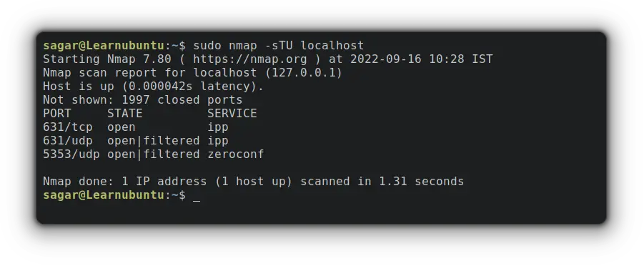Click open|filtered state on 5353/udp row
This screenshot has height=266, width=644.
pyautogui.click(x=153, y=154)
